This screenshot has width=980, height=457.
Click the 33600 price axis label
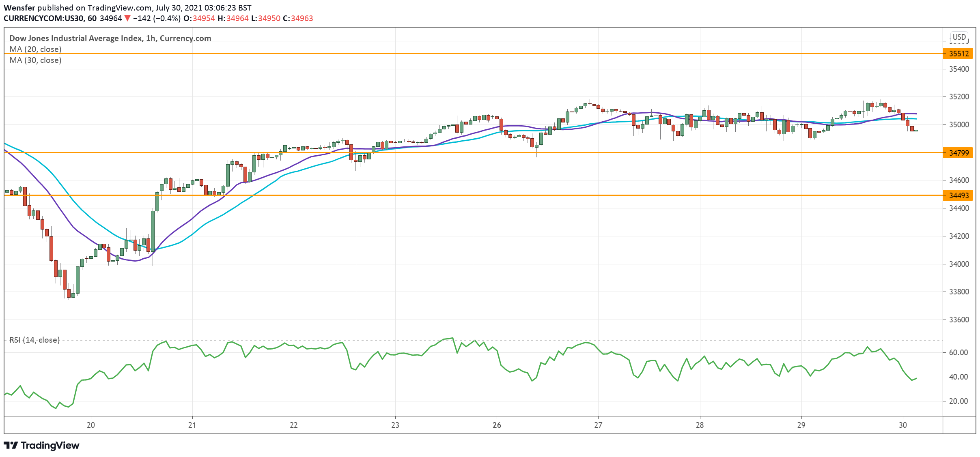click(958, 320)
